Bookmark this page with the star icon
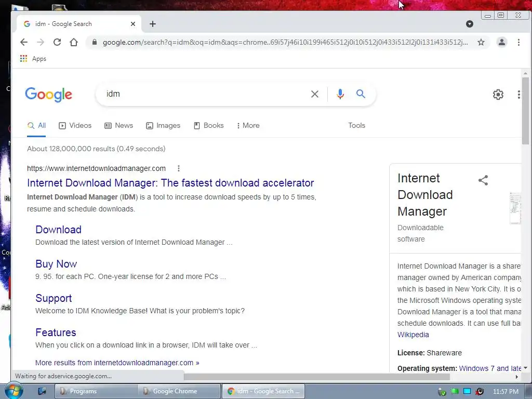Screen dimensions: 532x399 click(x=481, y=42)
